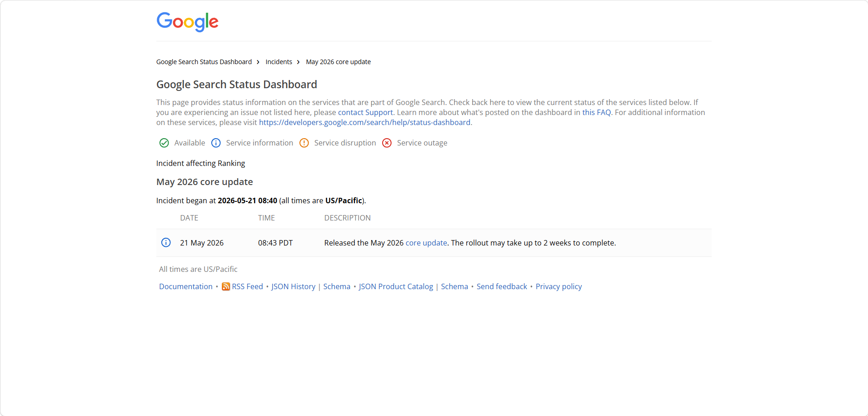Image resolution: width=868 pixels, height=416 pixels.
Task: Click the orange Service disruption icon
Action: coord(304,143)
